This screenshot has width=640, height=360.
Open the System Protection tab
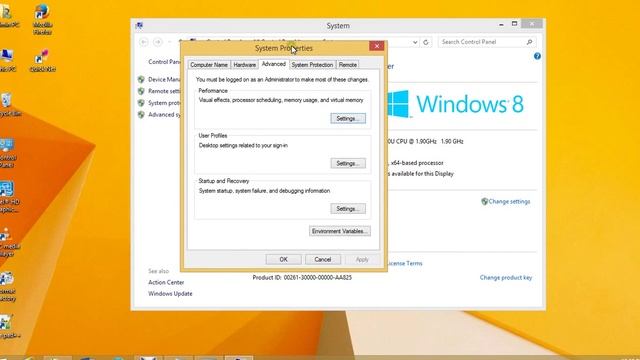coord(312,65)
